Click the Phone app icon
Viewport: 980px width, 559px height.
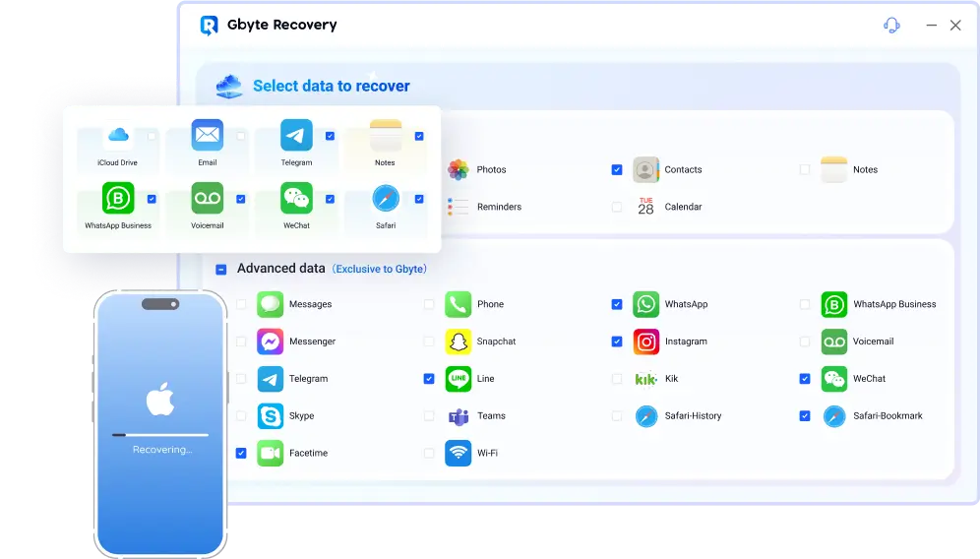pos(459,304)
